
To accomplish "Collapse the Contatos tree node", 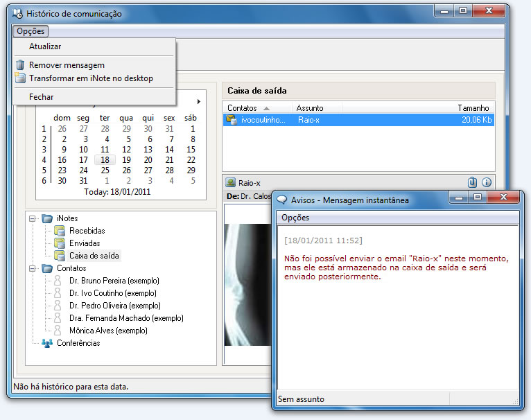I will 32,269.
